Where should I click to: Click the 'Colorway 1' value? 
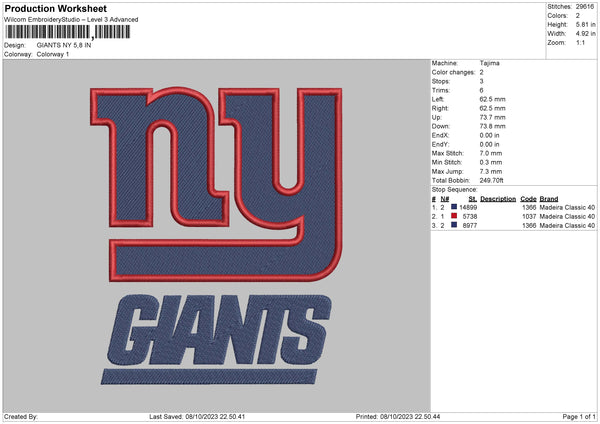click(53, 54)
